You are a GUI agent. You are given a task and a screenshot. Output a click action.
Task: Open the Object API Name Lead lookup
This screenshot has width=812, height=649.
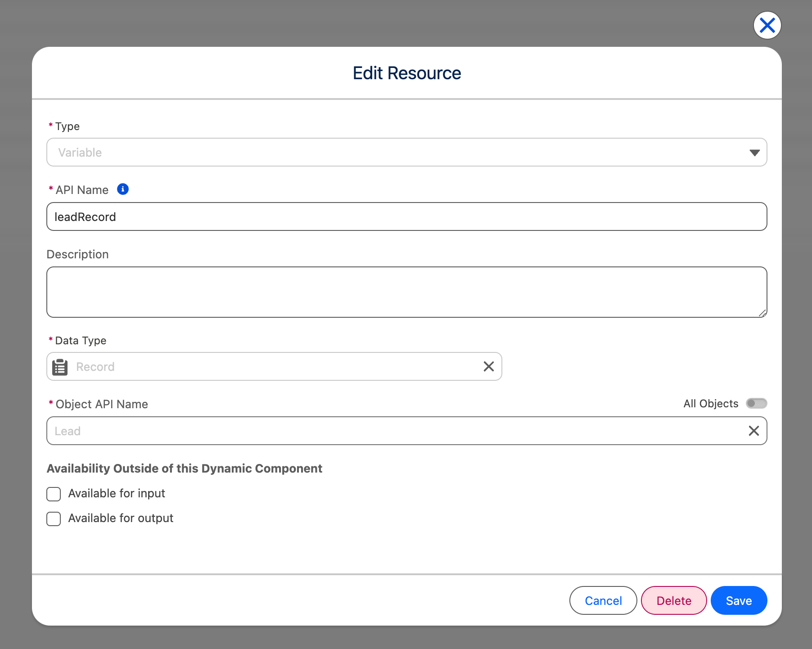click(396, 431)
